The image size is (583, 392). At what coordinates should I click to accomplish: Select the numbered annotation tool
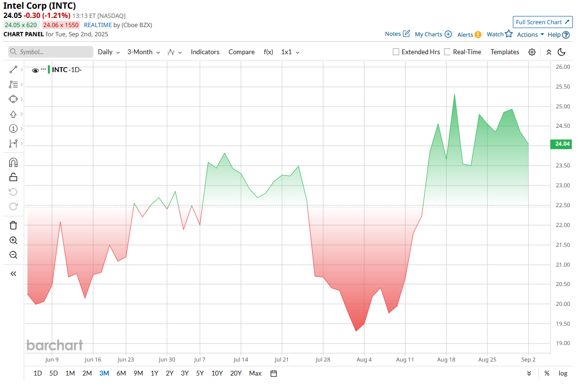(x=13, y=129)
